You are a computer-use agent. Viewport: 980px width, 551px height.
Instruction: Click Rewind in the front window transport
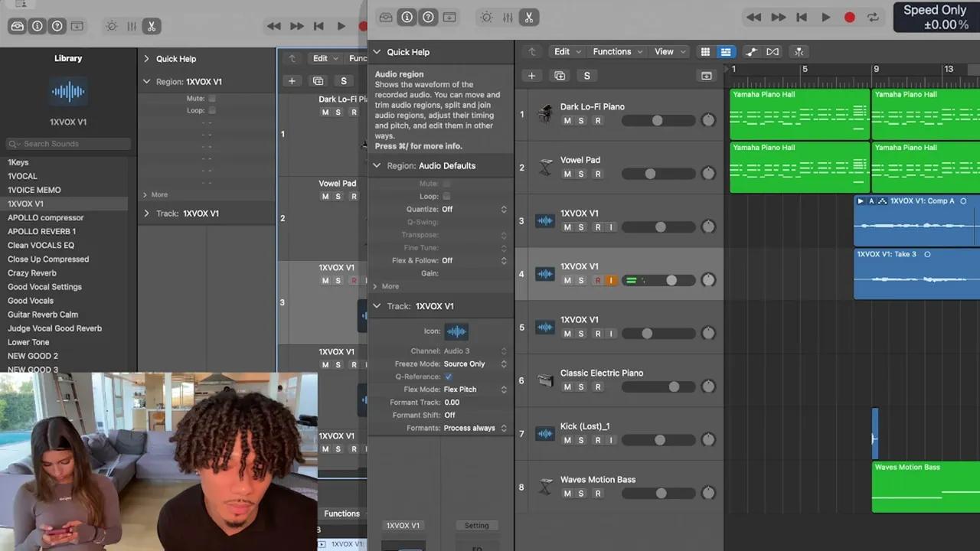[x=754, y=17]
